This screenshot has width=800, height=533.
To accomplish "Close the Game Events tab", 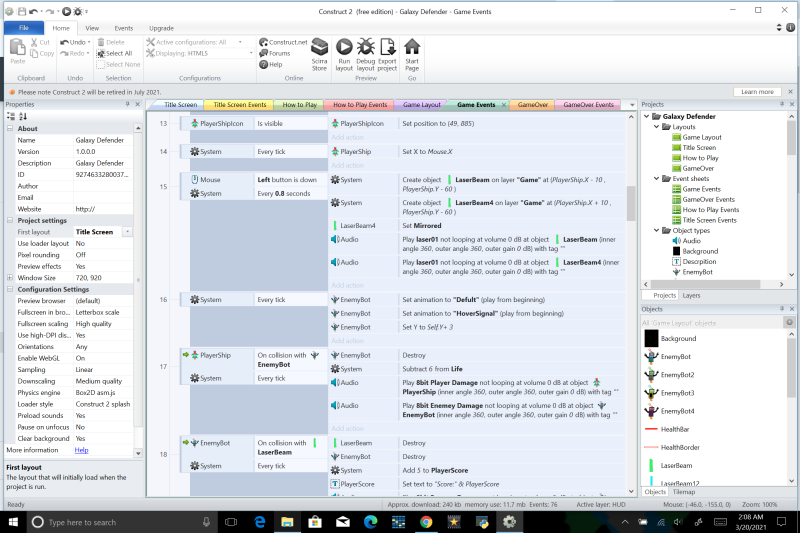I will 503,105.
